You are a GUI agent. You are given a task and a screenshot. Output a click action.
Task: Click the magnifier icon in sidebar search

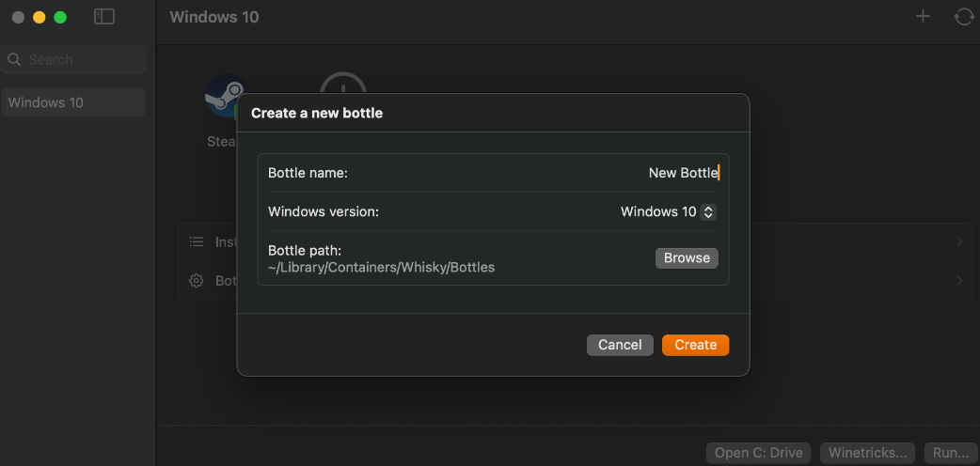coord(15,59)
